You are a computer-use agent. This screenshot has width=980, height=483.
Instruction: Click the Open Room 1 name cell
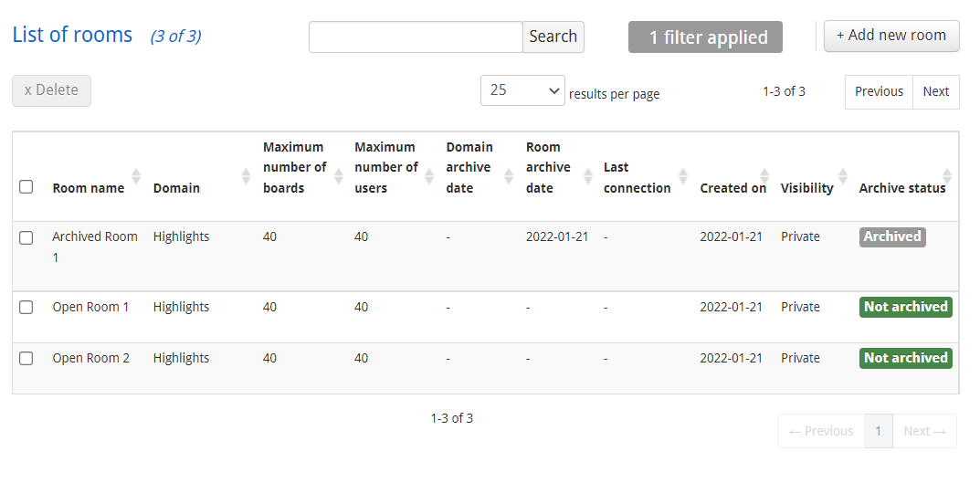pyautogui.click(x=90, y=307)
